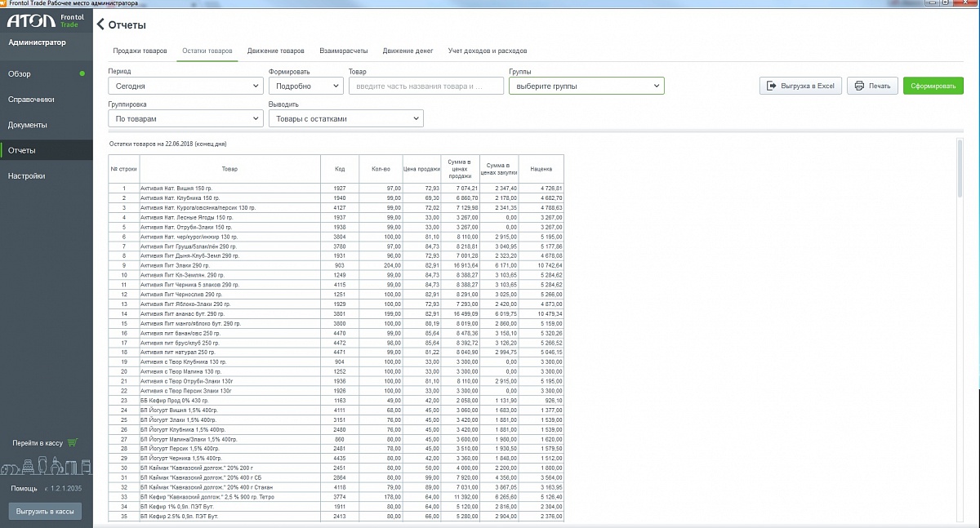Screen dimensions: 980x528
Task: Expand Группировка dropdown set to По товарам
Action: point(185,119)
